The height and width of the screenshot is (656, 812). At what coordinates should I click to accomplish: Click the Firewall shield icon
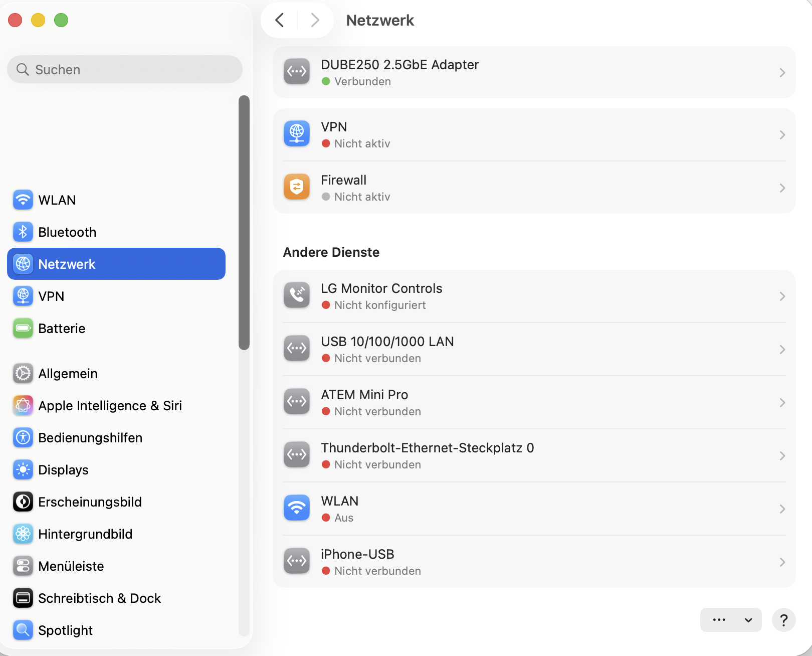point(297,187)
